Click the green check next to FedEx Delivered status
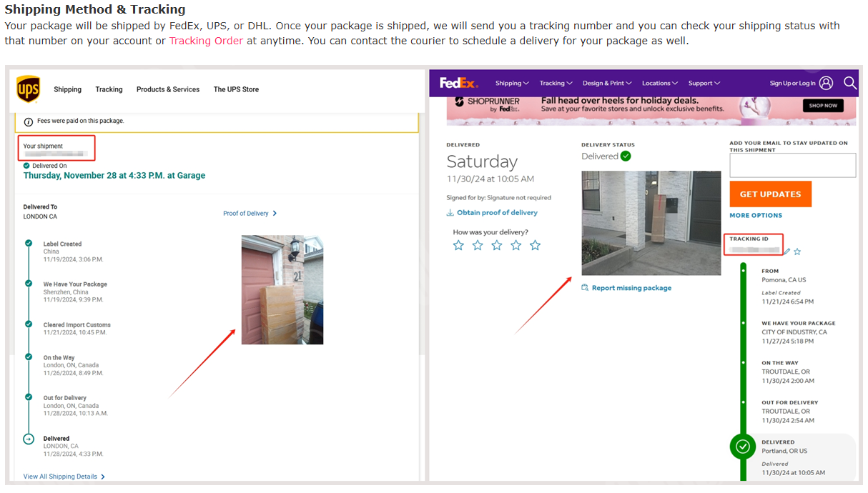The image size is (868, 493). coord(626,156)
